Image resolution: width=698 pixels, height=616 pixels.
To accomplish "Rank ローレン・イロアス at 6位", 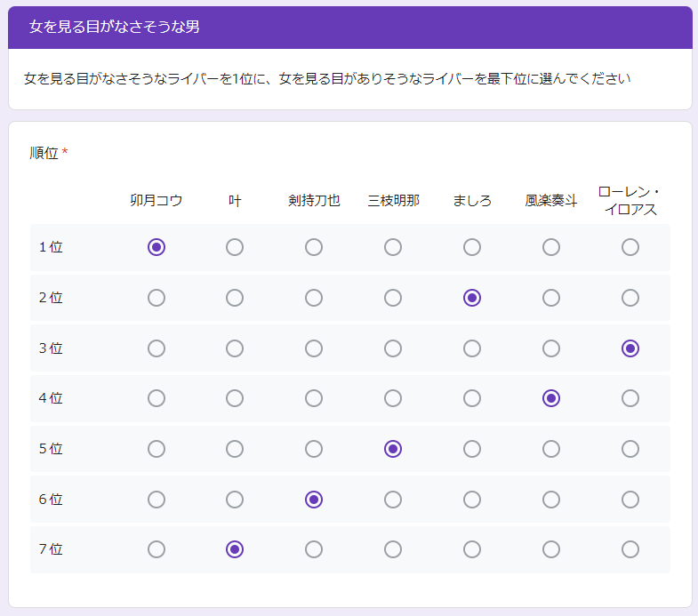I will click(630, 500).
